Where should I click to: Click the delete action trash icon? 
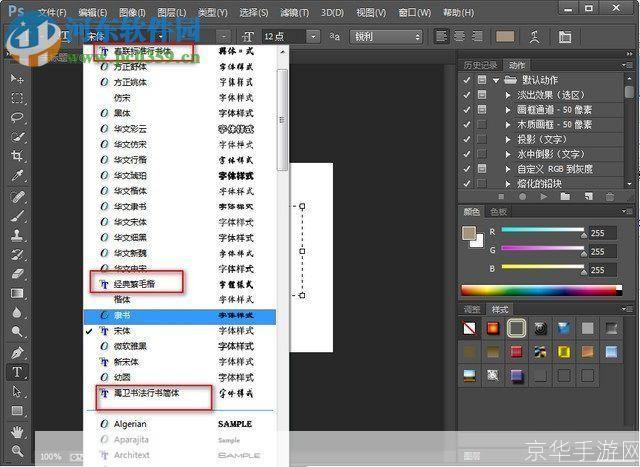coord(610,197)
